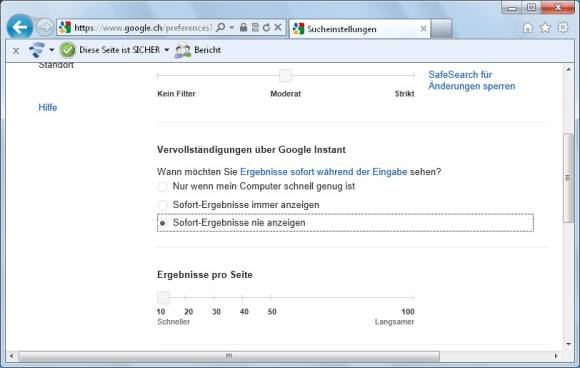Open a new blank tab

point(441,29)
